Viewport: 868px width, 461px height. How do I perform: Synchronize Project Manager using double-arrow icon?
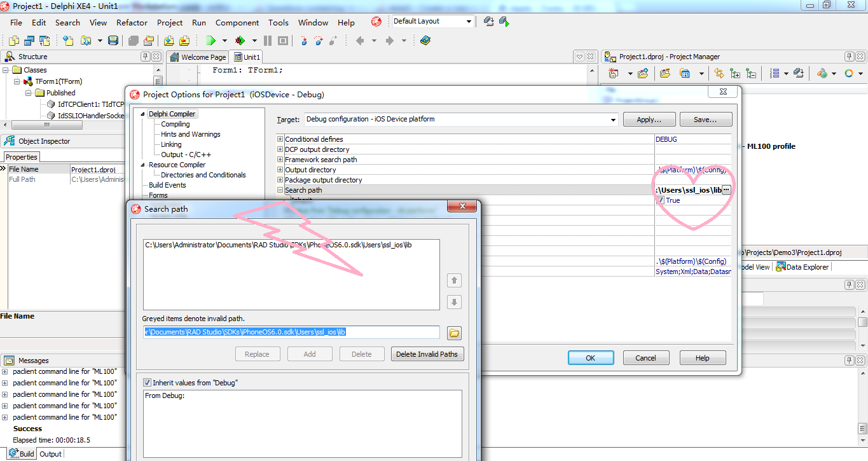pos(719,72)
